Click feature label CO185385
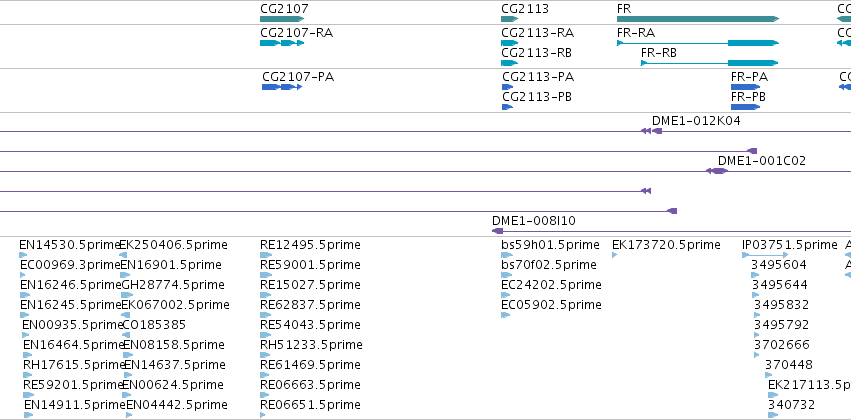This screenshot has height=420, width=851. [155, 326]
